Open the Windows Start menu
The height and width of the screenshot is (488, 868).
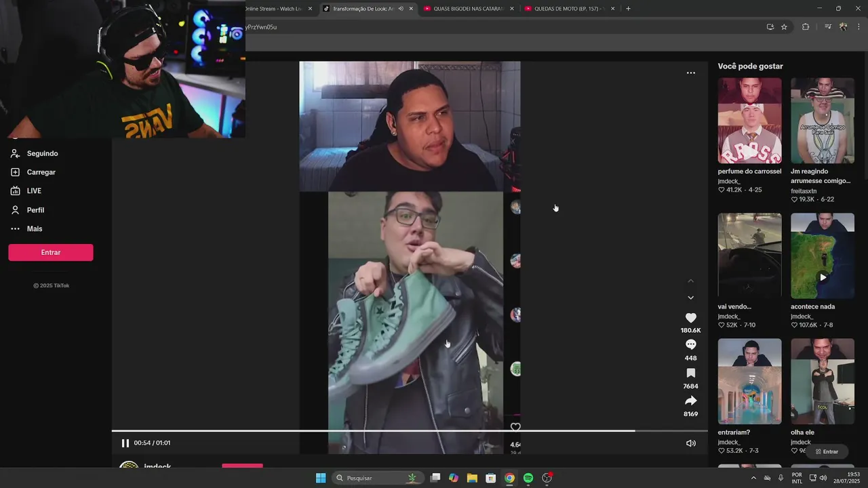click(x=321, y=478)
